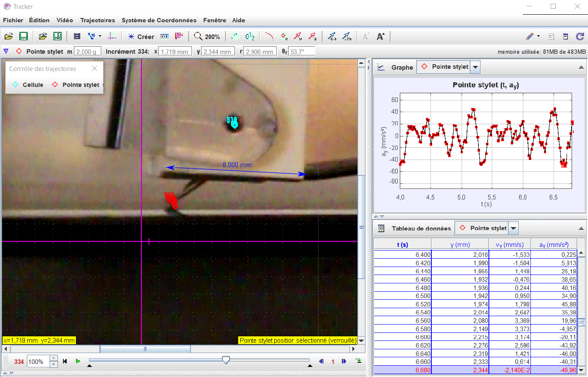Step forward one frame in video
Viewport: 588px width, 377px height.
[344, 361]
